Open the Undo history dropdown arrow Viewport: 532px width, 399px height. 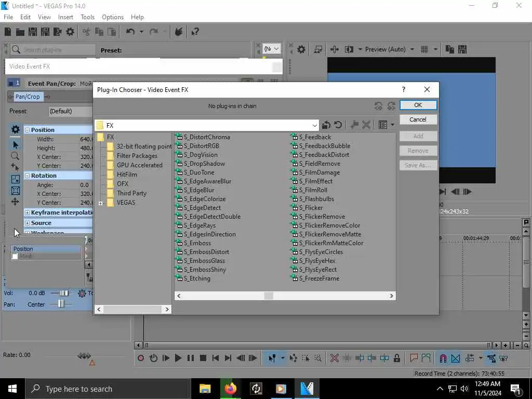click(x=141, y=32)
